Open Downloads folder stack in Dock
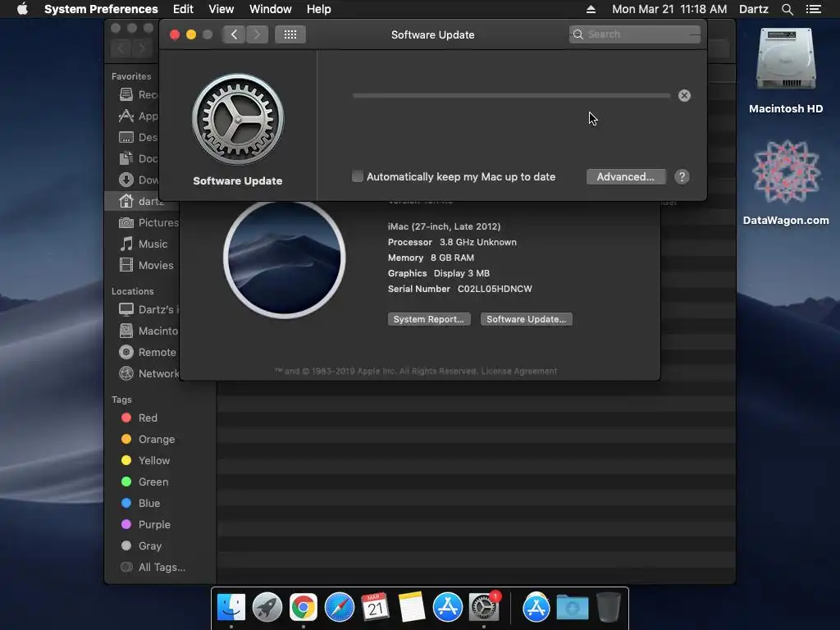This screenshot has height=630, width=840. 572,608
